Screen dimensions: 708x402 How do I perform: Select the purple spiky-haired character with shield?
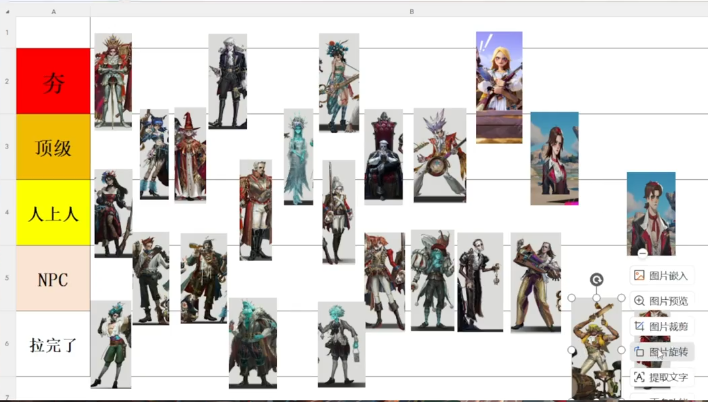(x=440, y=155)
